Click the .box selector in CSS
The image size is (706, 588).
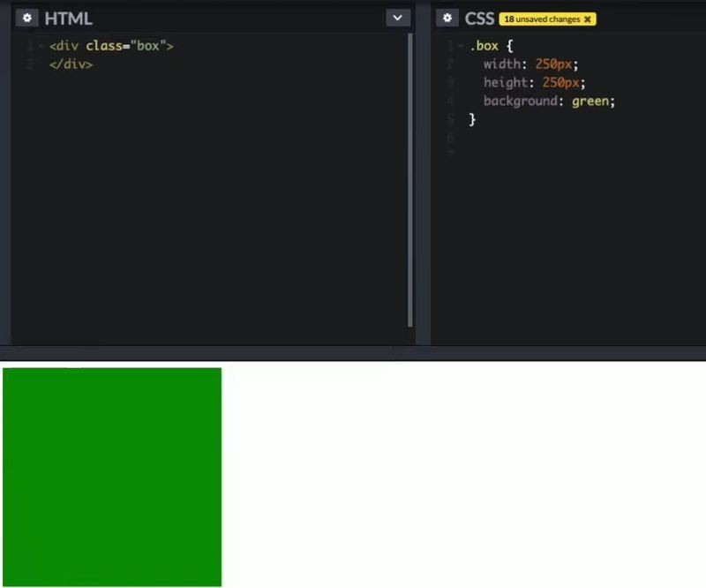tap(484, 46)
